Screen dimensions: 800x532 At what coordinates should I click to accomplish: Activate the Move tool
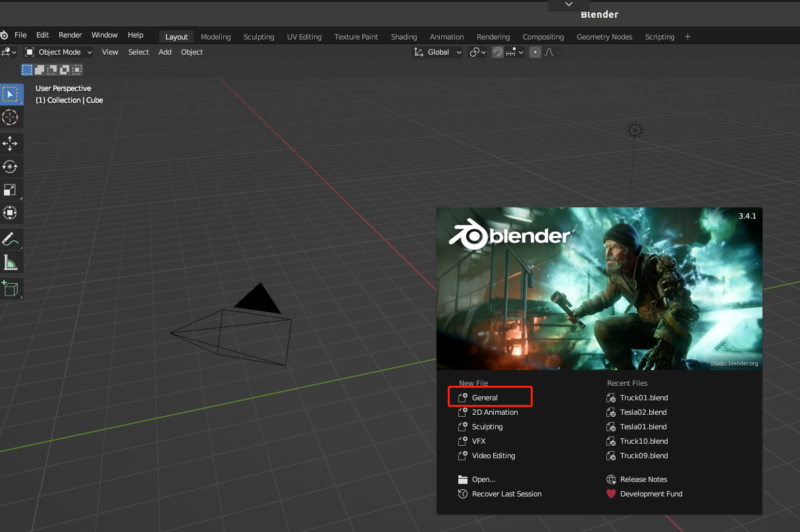click(x=11, y=144)
